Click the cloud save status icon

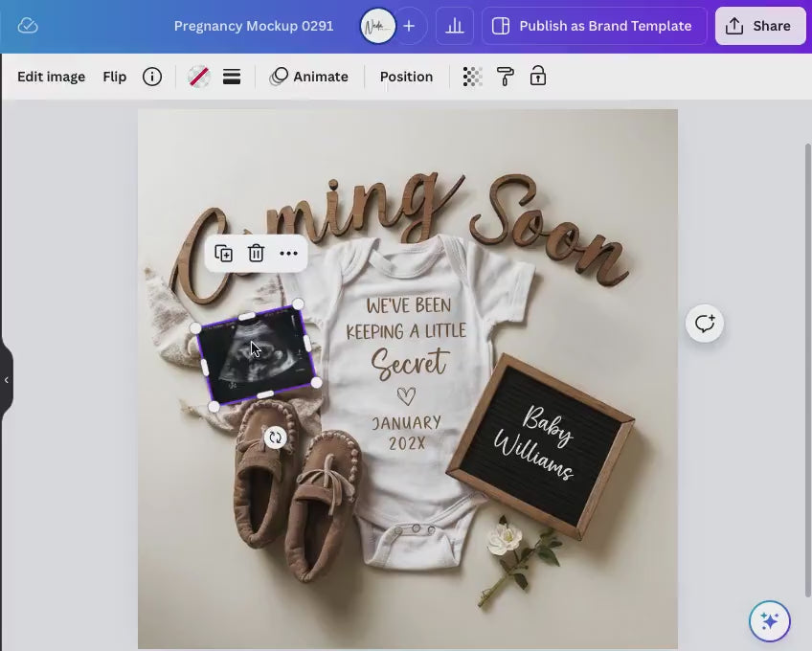pos(28,26)
